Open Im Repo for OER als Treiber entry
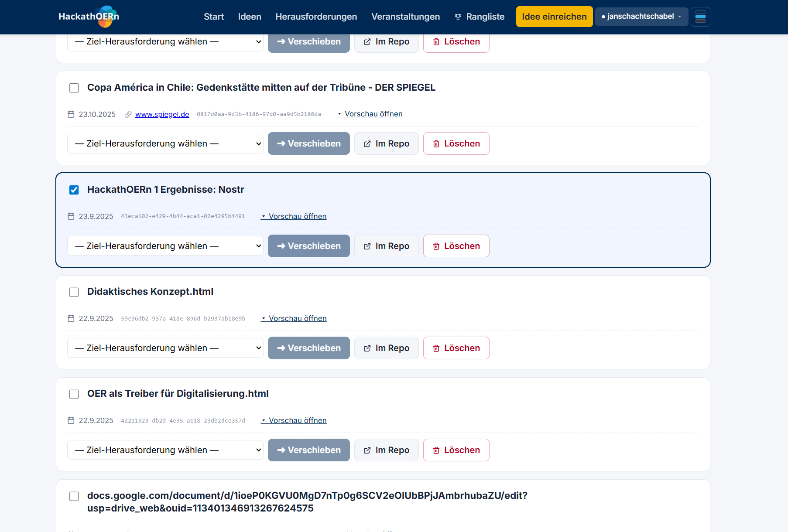Screen dimensions: 788x532 click(x=387, y=450)
